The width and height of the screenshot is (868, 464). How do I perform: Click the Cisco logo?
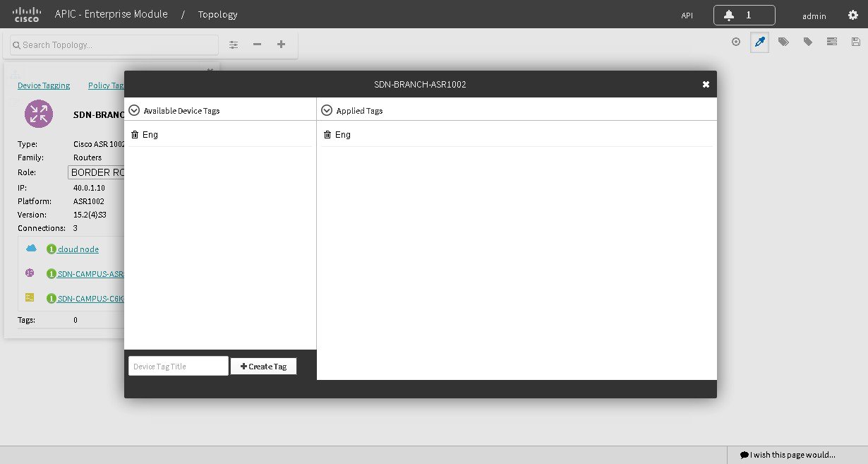pyautogui.click(x=27, y=14)
